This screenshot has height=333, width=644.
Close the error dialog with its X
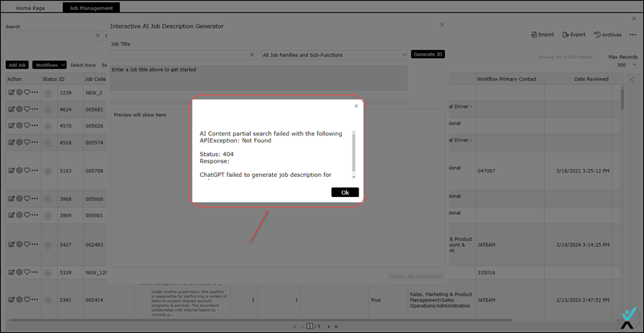coord(356,106)
